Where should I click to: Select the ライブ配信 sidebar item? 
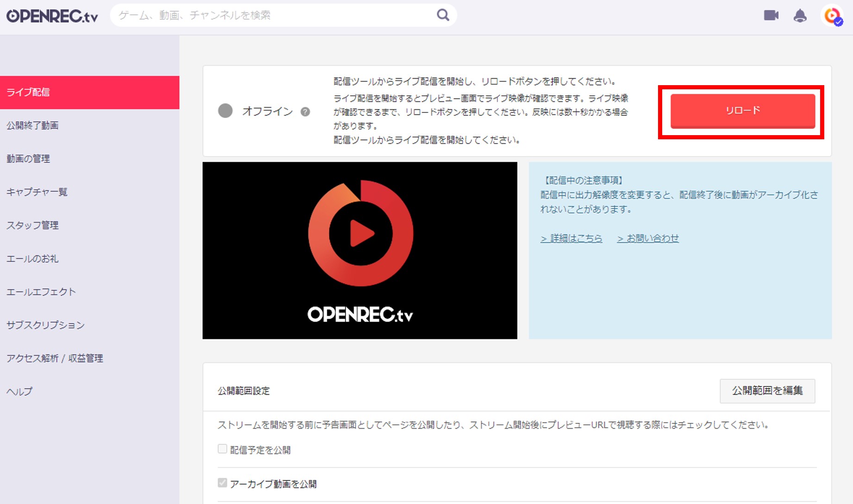pos(90,92)
